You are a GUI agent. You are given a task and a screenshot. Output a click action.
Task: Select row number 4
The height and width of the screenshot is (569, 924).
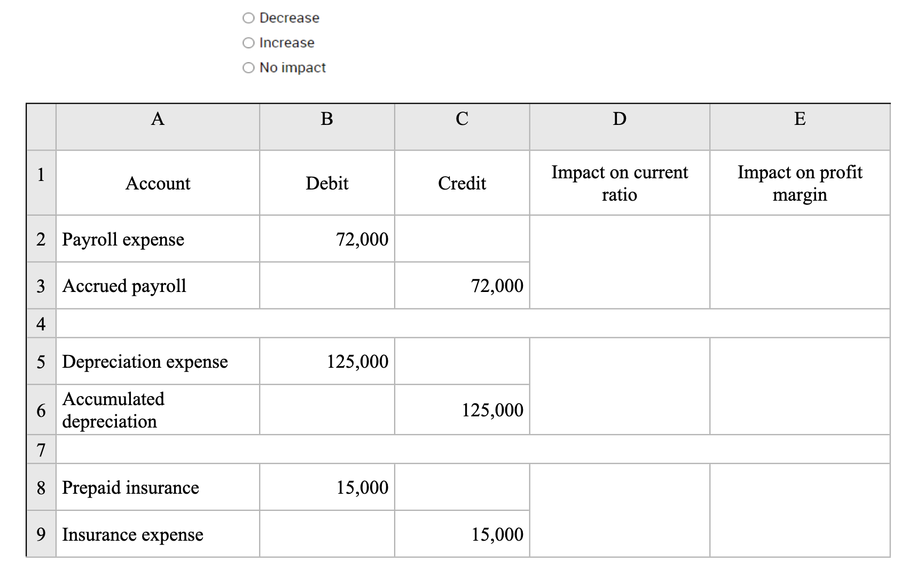click(40, 322)
